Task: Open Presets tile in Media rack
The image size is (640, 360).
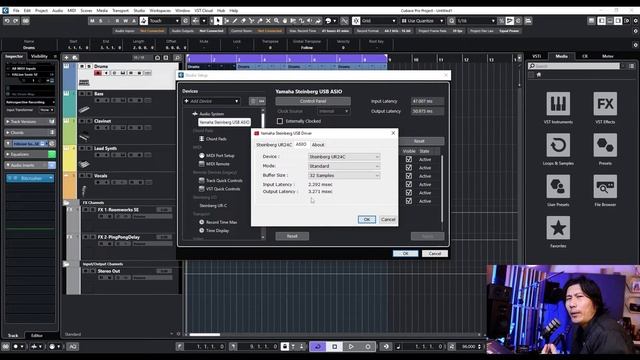Action: point(605,145)
